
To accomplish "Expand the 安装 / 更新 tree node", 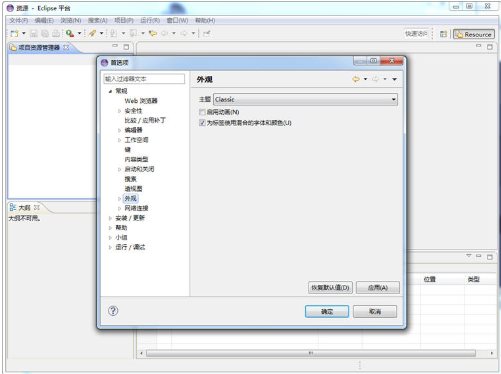I will coord(110,218).
